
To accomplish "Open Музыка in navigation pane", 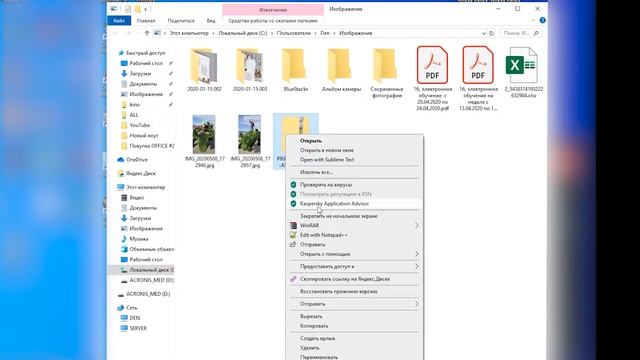I will coord(139,239).
